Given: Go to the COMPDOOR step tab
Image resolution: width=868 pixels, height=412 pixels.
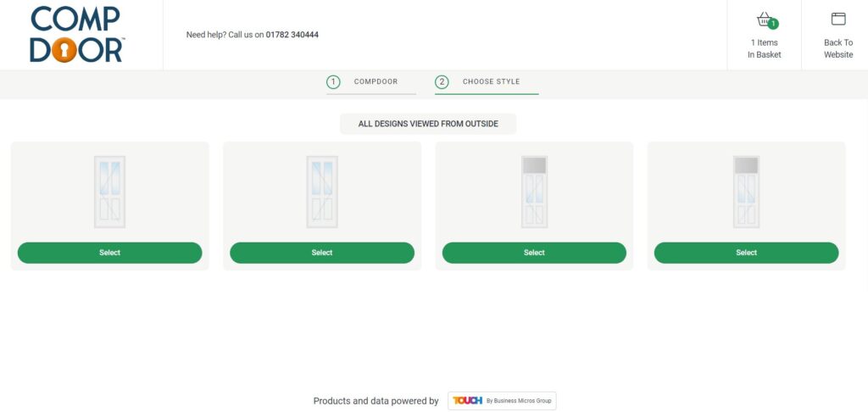Looking at the screenshot, I should tap(371, 82).
